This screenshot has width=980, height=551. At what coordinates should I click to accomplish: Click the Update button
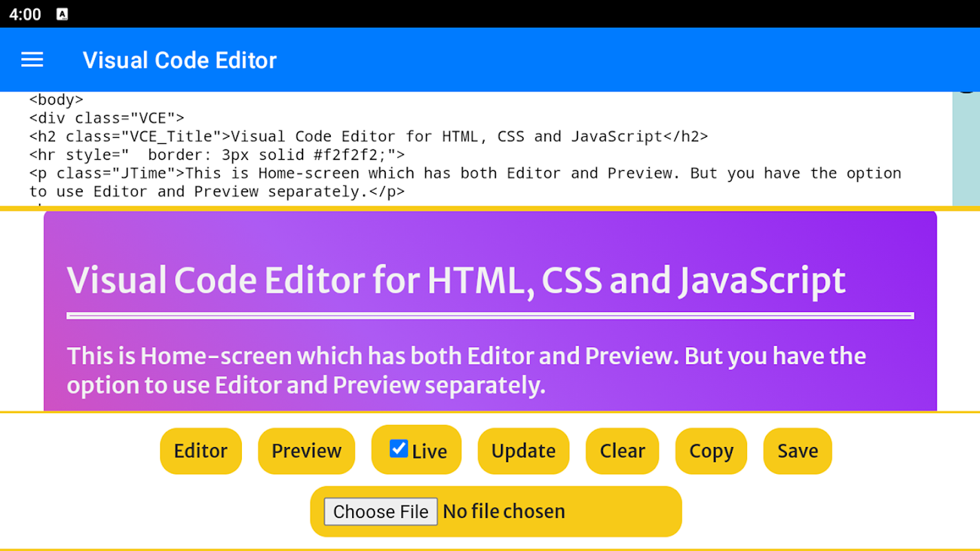pos(523,451)
